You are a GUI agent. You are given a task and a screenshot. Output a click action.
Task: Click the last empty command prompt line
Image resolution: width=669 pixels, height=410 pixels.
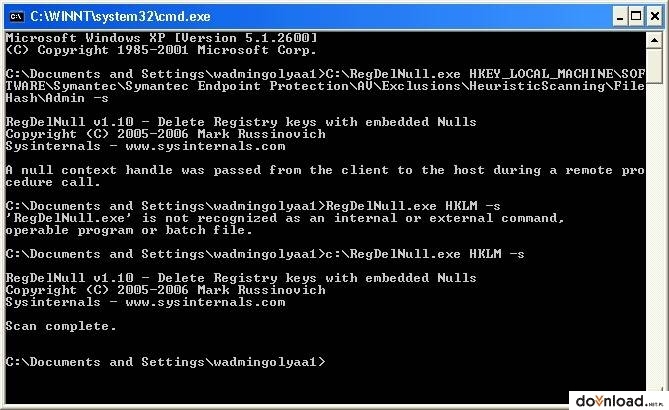166,362
